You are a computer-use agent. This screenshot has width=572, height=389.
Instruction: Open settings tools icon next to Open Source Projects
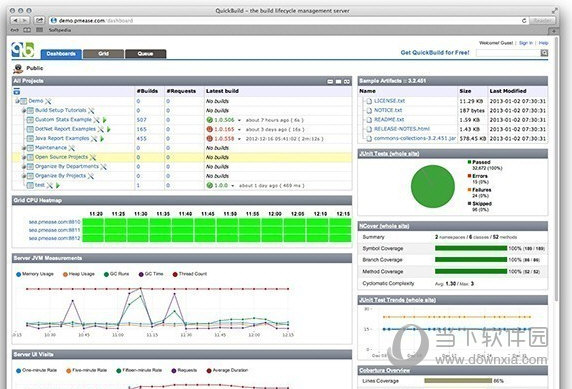[x=93, y=157]
